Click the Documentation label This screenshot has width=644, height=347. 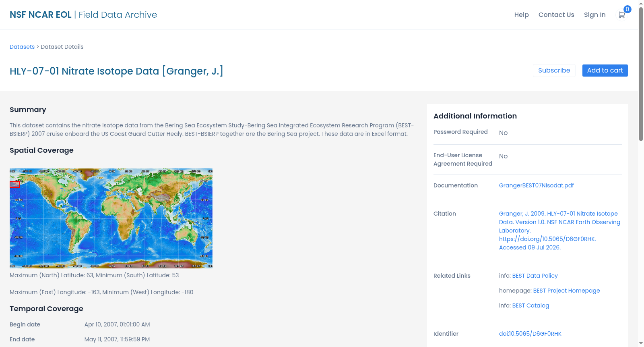pyautogui.click(x=456, y=185)
